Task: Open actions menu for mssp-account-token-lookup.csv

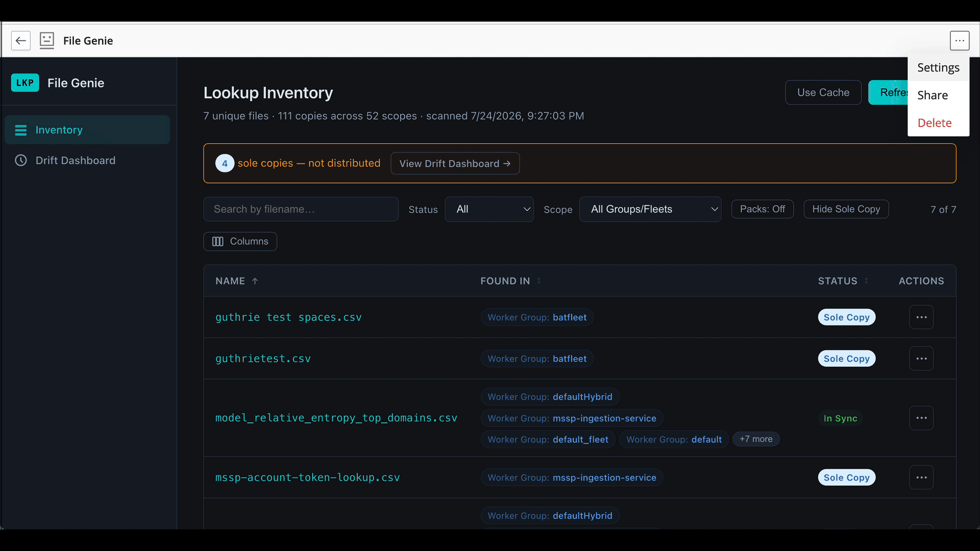Action: (x=921, y=478)
